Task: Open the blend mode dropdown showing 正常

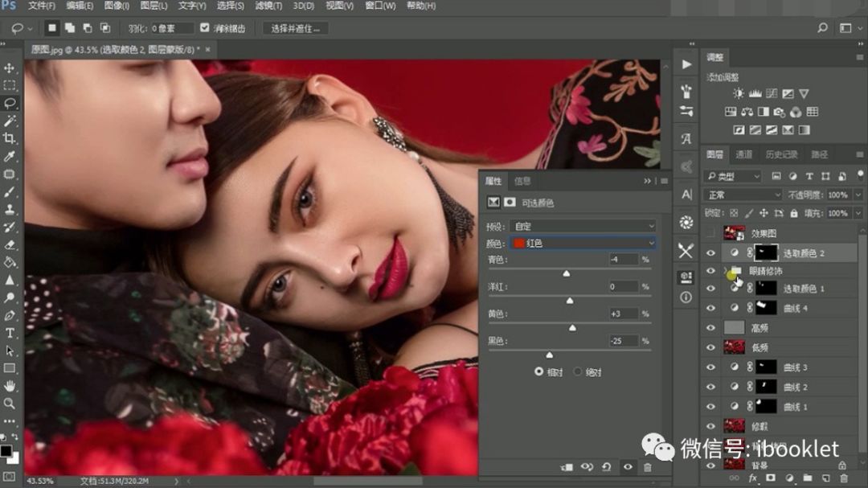Action: click(742, 195)
